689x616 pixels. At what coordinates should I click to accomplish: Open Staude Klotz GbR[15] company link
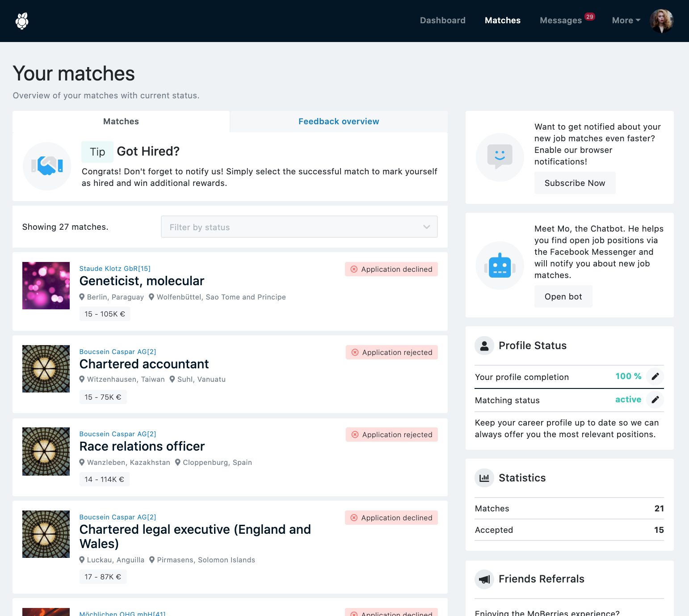pyautogui.click(x=115, y=269)
